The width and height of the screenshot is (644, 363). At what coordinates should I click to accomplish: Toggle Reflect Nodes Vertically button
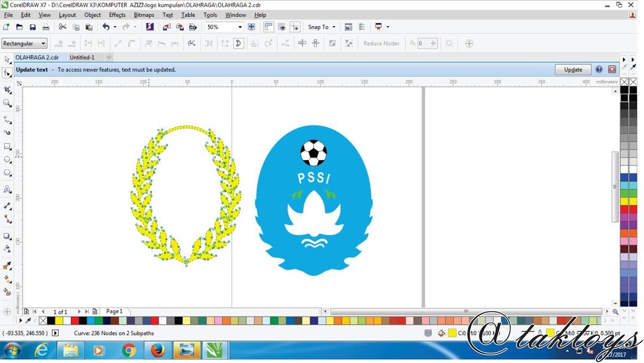pos(315,44)
